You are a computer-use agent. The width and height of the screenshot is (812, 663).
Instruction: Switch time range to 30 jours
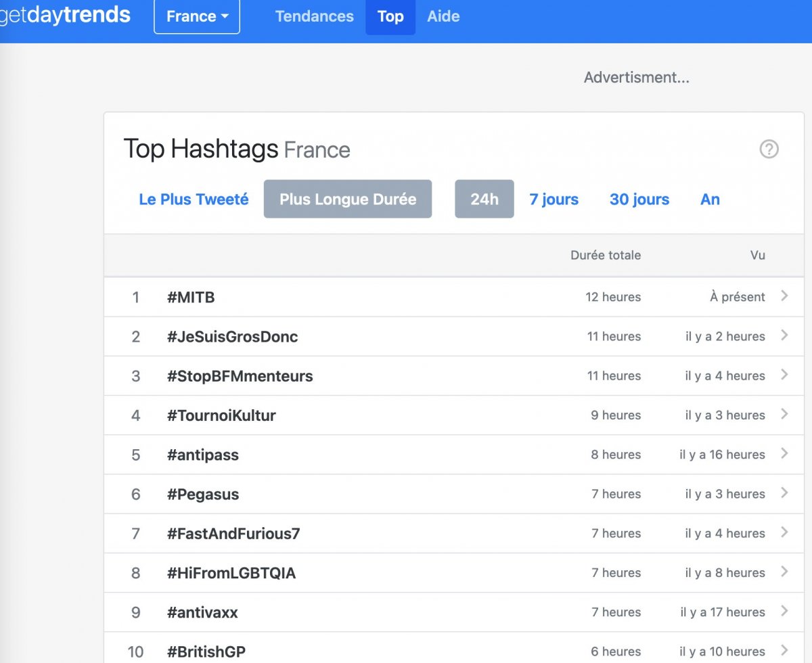(639, 199)
